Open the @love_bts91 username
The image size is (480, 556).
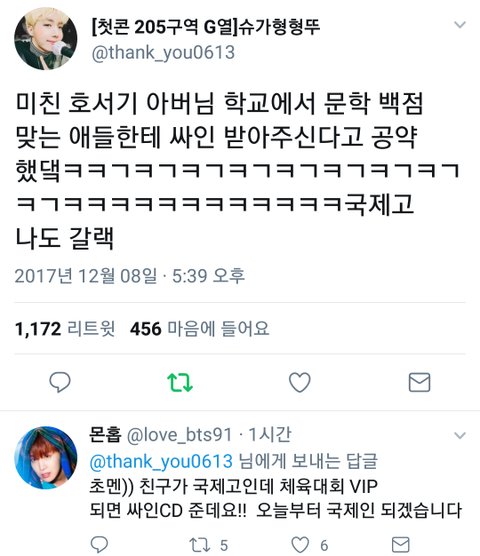click(x=179, y=435)
